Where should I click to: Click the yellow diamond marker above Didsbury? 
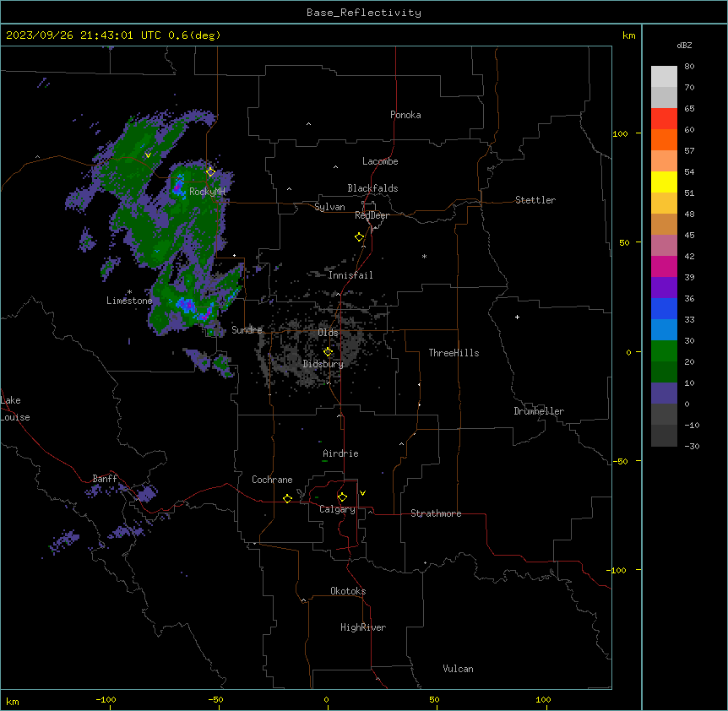click(329, 352)
